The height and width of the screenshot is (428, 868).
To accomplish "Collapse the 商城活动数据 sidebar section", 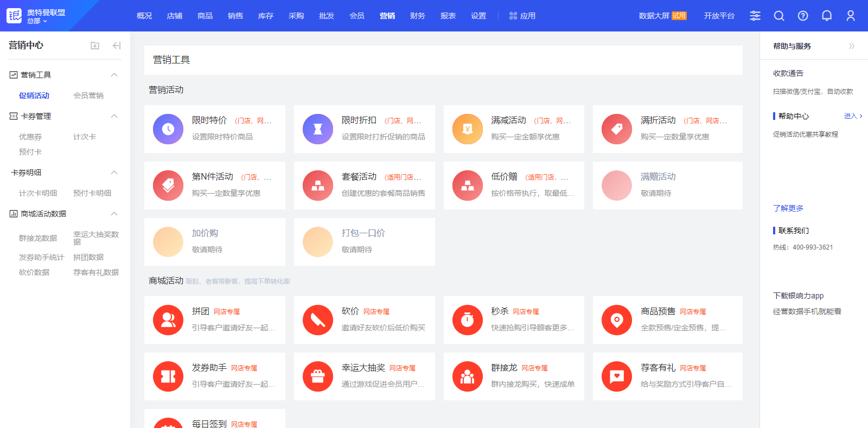I will click(114, 214).
